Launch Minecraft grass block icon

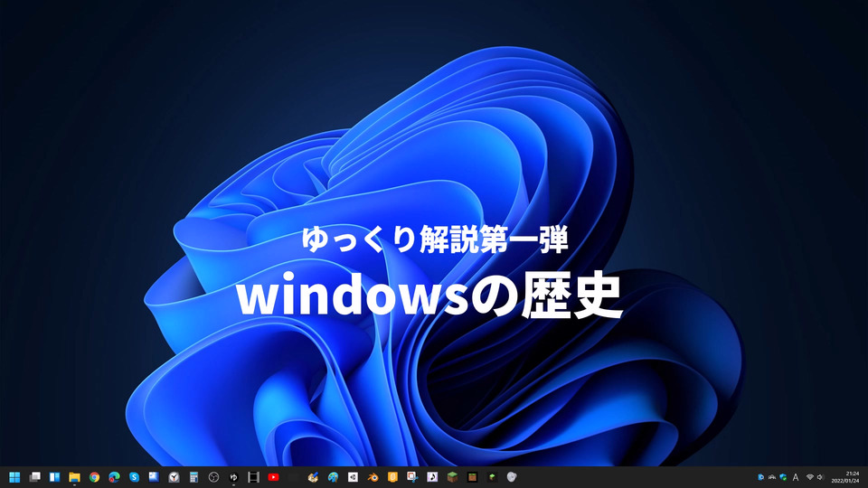452,477
